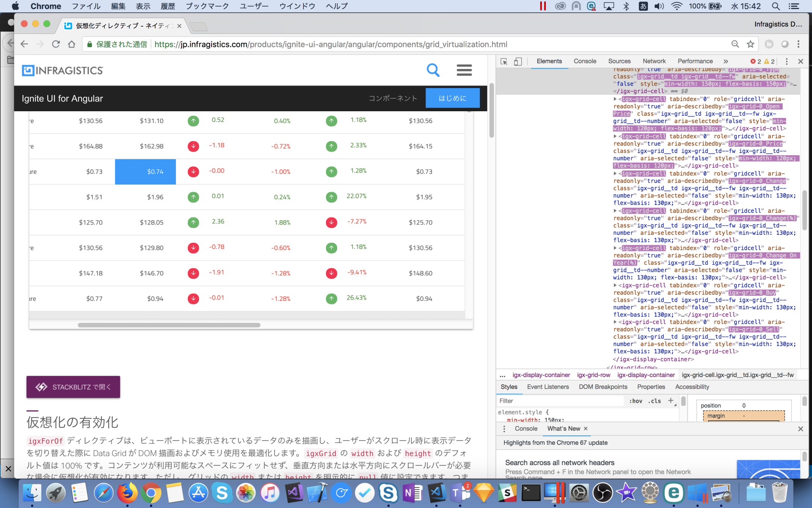The width and height of the screenshot is (812, 508).
Task: Toggle the device toolbar icon
Action: coord(518,61)
